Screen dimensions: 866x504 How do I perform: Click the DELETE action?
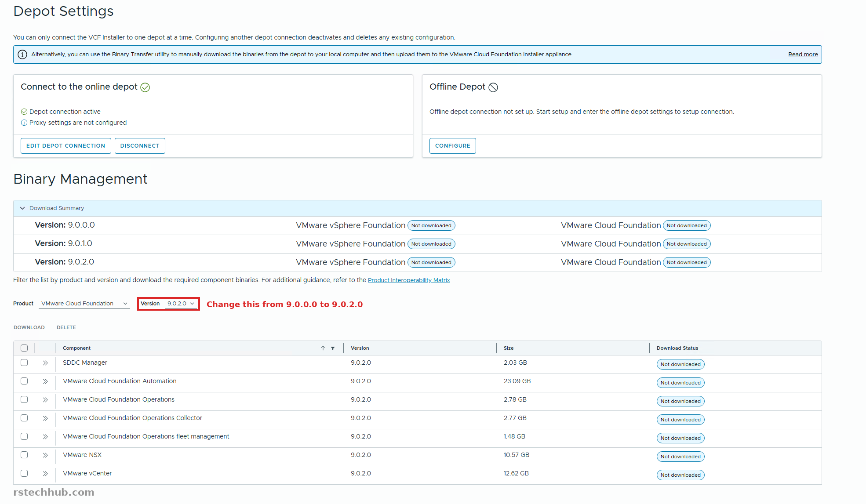(66, 327)
